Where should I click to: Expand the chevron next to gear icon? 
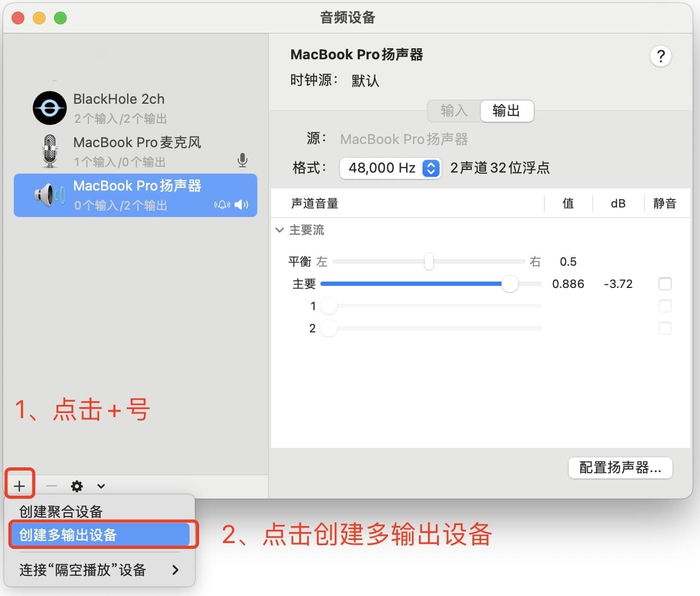click(x=101, y=486)
